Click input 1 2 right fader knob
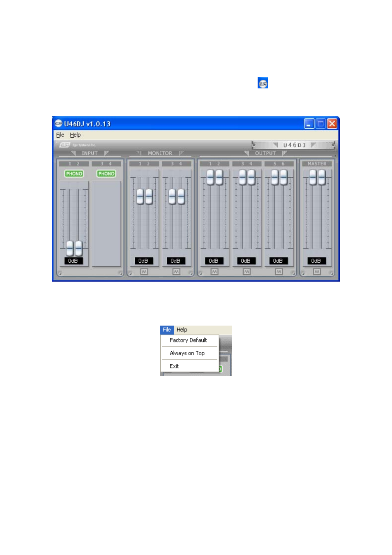Image resolution: width=392 pixels, height=555 pixels. 79,248
